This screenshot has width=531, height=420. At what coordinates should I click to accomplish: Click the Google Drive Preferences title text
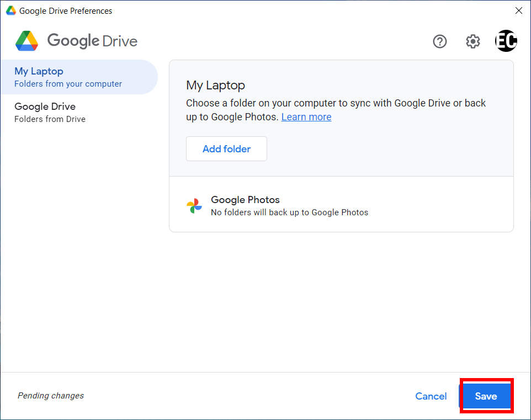point(63,10)
